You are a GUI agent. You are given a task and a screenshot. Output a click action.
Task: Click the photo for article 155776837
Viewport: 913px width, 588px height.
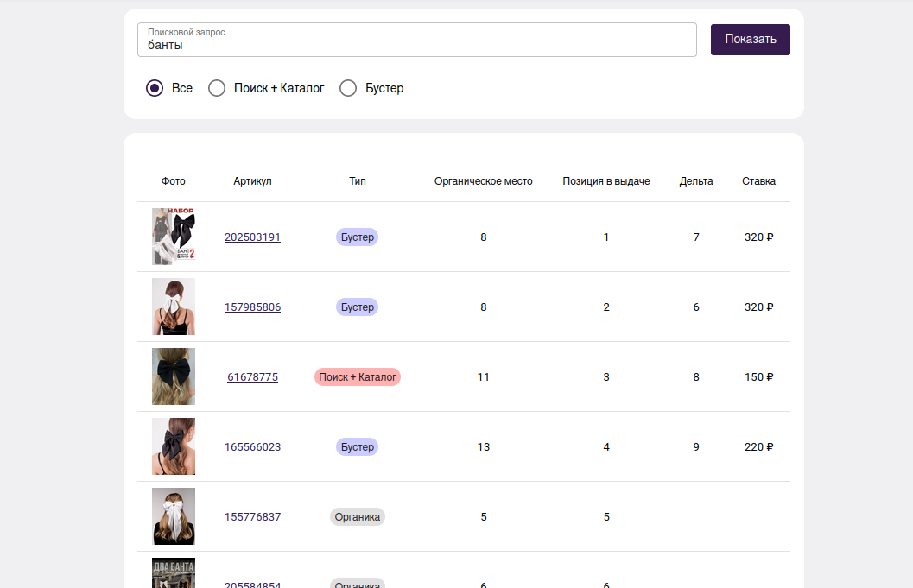click(x=174, y=516)
